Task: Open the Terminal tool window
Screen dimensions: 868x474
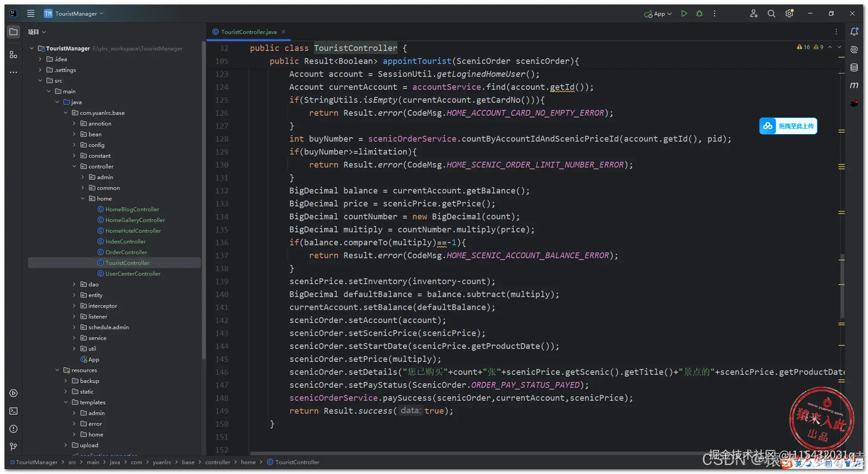Action: [x=13, y=411]
